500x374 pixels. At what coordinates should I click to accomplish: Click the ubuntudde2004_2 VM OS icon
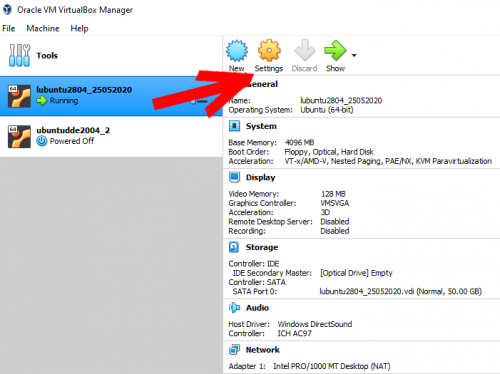pos(19,136)
